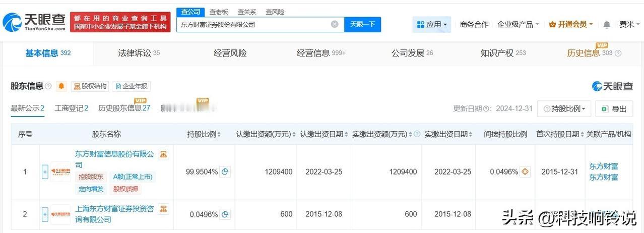Open the 企业级产品 dropdown menu
Screen dimensions: 644x233
tap(518, 24)
